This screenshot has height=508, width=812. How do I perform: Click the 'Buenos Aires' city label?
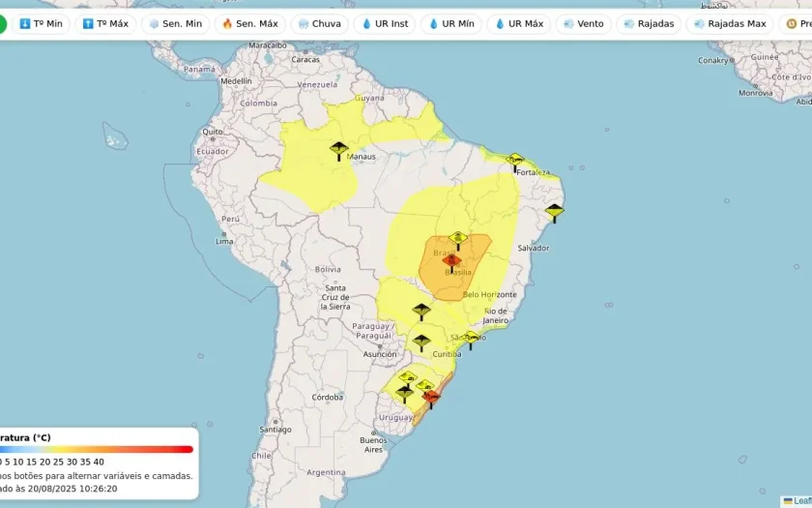coord(373,445)
